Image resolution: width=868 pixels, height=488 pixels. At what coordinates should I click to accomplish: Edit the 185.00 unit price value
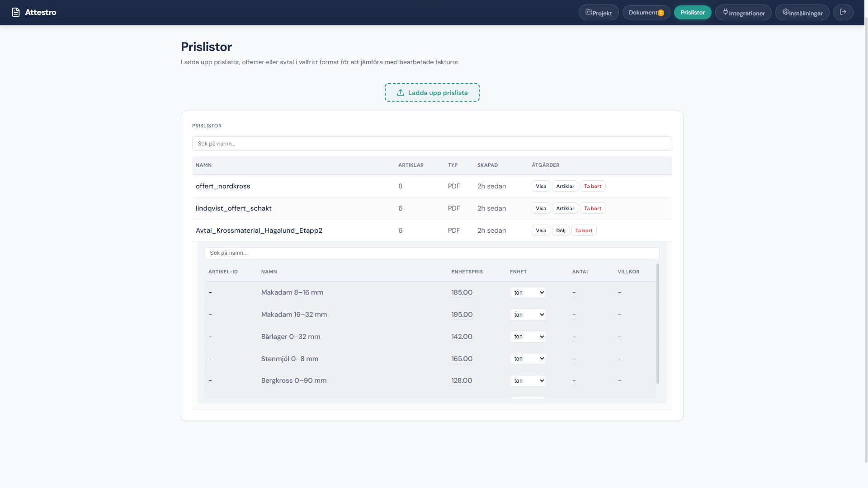[462, 293]
